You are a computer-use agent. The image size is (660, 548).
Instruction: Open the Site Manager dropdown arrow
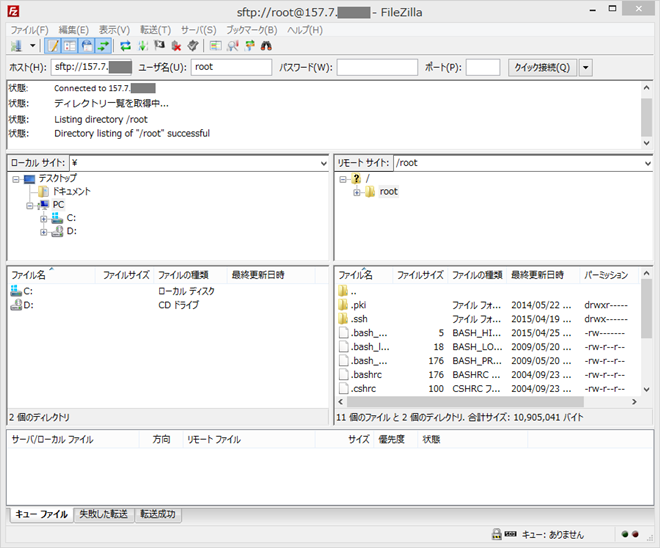(32, 45)
